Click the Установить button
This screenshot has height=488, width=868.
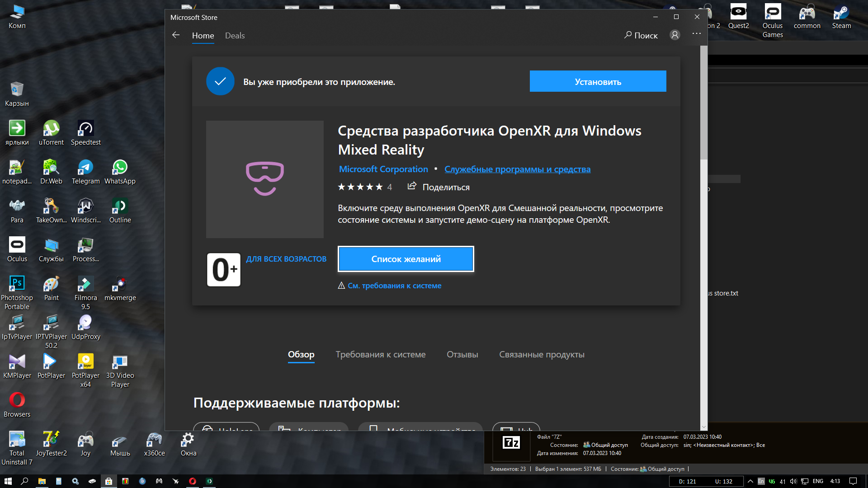(598, 81)
